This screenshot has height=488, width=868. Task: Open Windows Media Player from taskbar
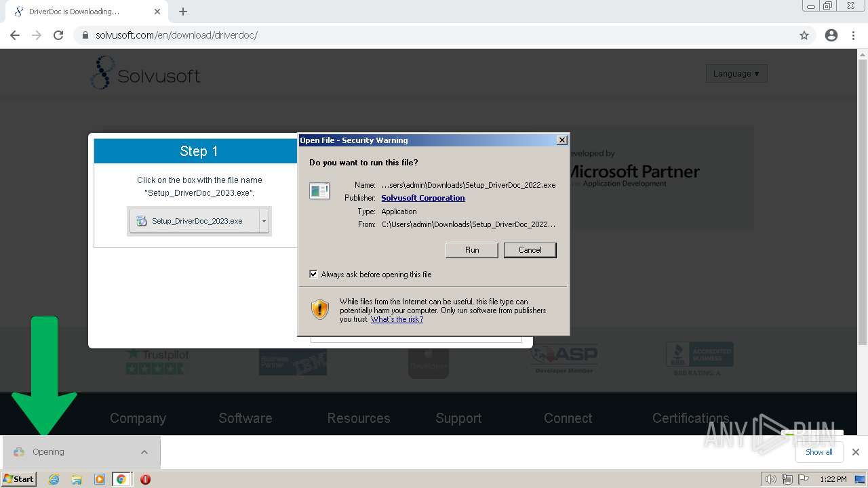point(99,479)
